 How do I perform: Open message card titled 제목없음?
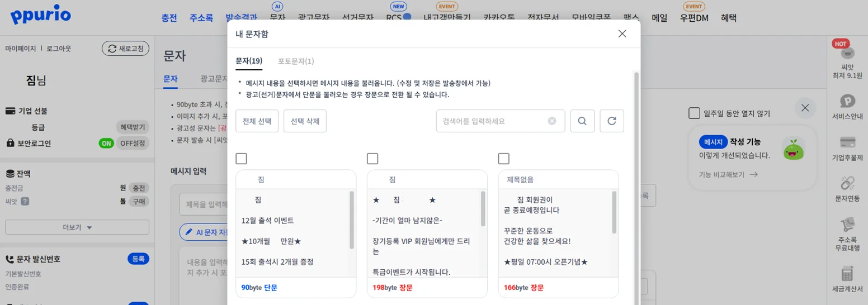click(558, 233)
